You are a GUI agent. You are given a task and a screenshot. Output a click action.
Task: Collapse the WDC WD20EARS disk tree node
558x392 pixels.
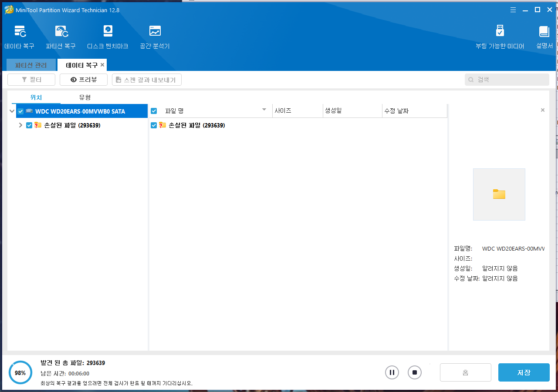(x=12, y=111)
